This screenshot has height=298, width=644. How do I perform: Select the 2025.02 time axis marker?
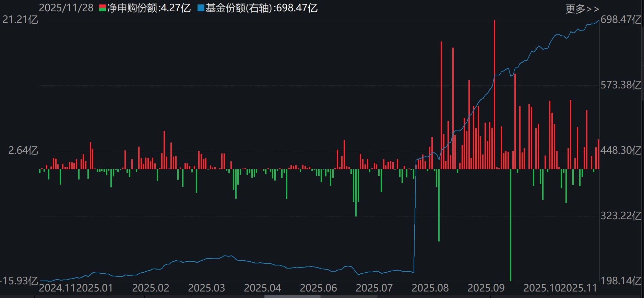click(x=151, y=288)
